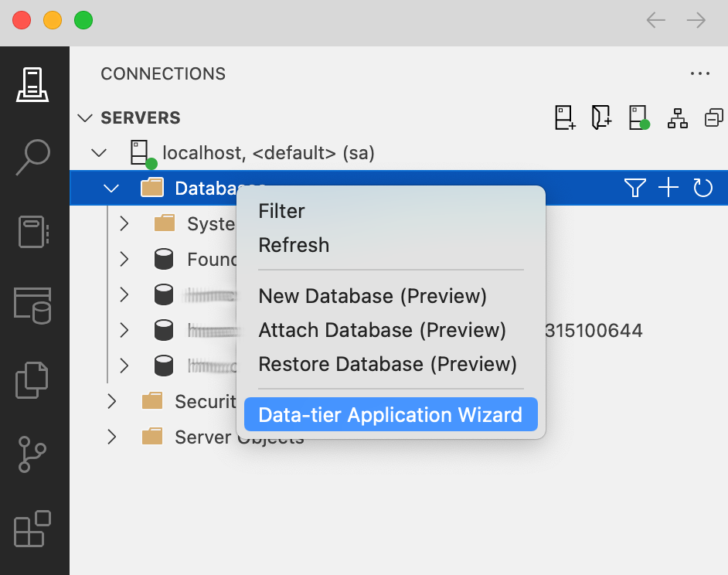This screenshot has width=728, height=575.
Task: Open the Source Control icon
Action: 34,454
